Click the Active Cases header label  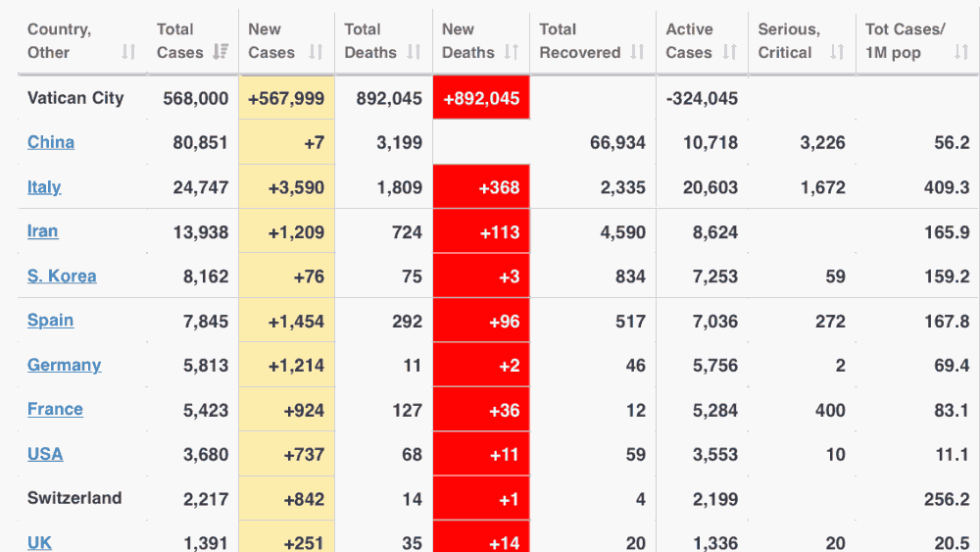pyautogui.click(x=689, y=40)
